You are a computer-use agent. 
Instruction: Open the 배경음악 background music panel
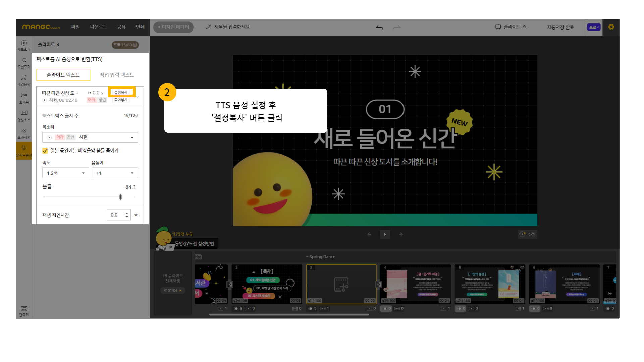(x=24, y=81)
